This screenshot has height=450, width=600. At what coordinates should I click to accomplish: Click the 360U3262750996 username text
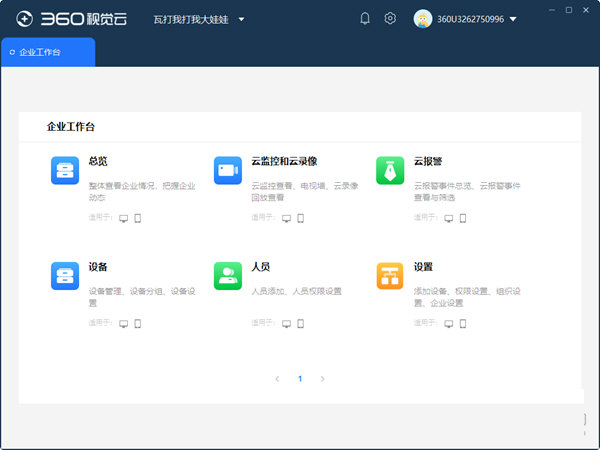(x=471, y=19)
